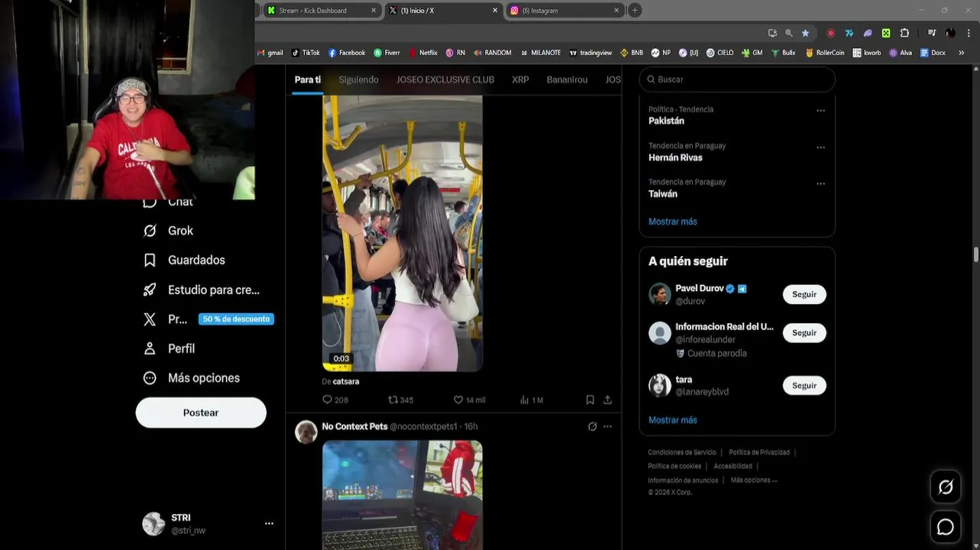Open the No Context Pets profile name
This screenshot has height=550, width=980.
354,426
